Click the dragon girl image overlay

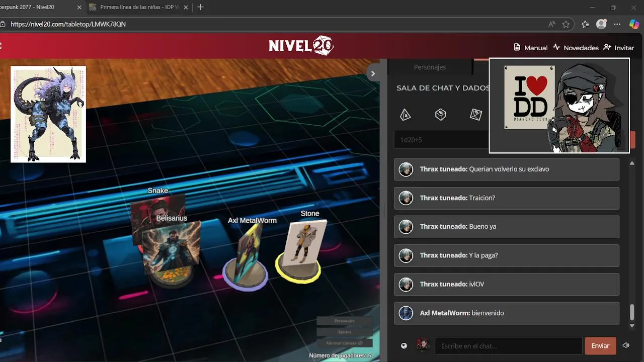(48, 114)
